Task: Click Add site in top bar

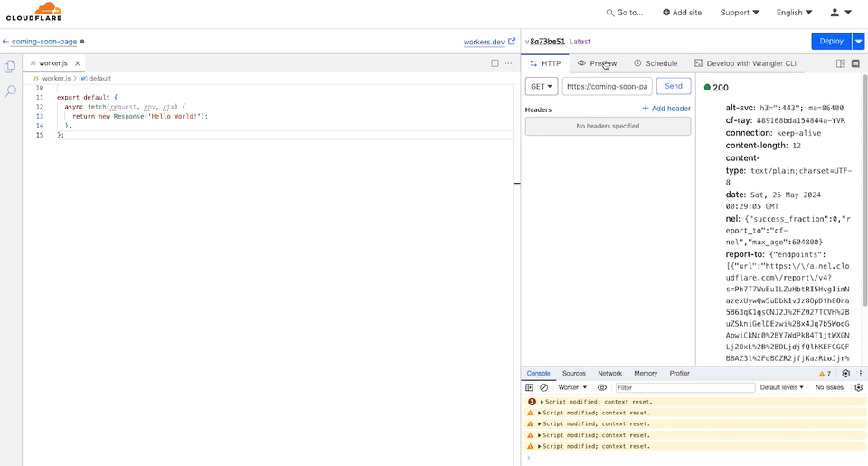Action: click(x=682, y=12)
